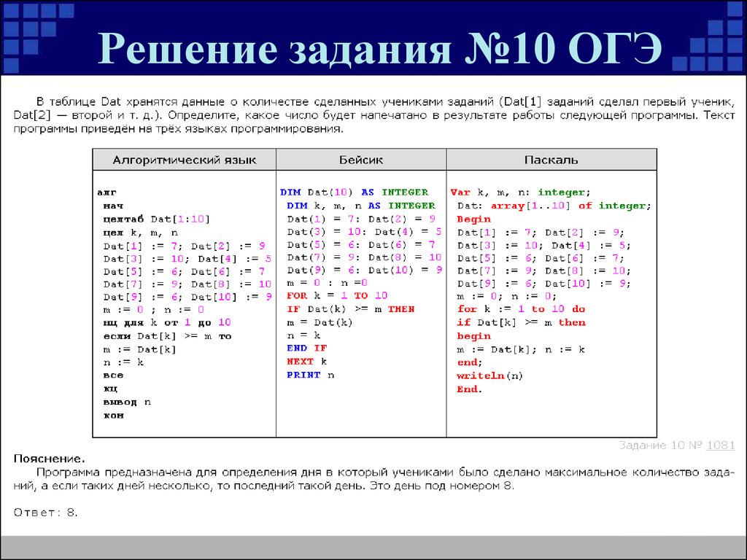747x560 pixels.
Task: Click the line "вывод n"
Action: [127, 402]
